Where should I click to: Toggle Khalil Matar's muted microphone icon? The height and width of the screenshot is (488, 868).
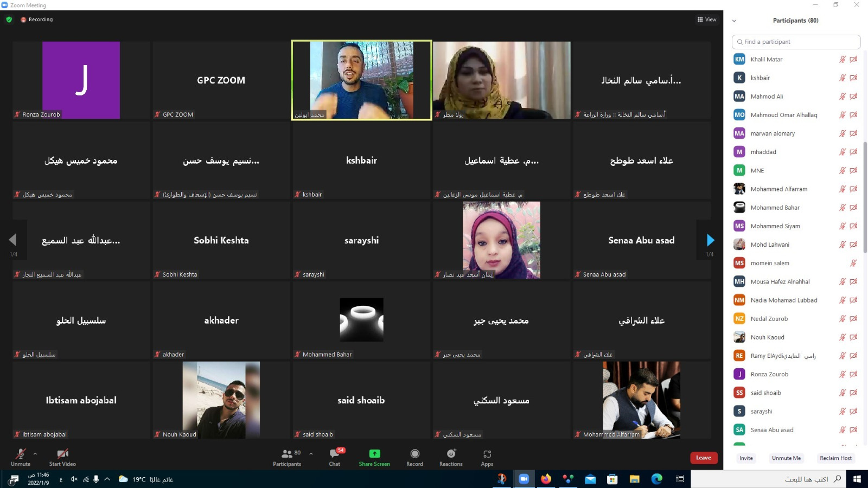(842, 60)
